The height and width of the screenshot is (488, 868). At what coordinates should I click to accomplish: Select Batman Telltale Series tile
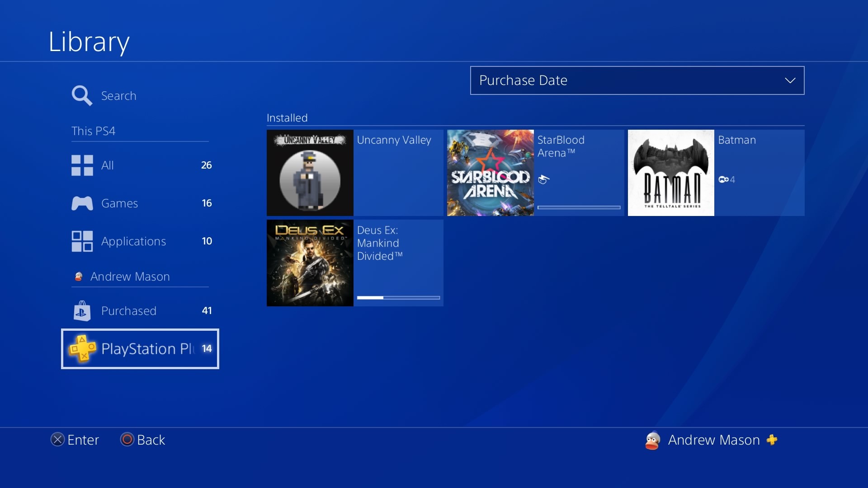715,173
